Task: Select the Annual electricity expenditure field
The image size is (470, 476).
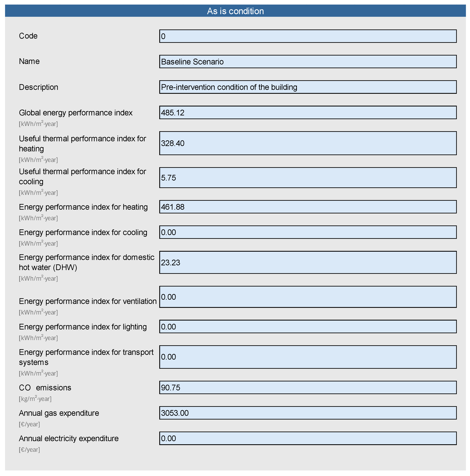Action: click(x=308, y=438)
